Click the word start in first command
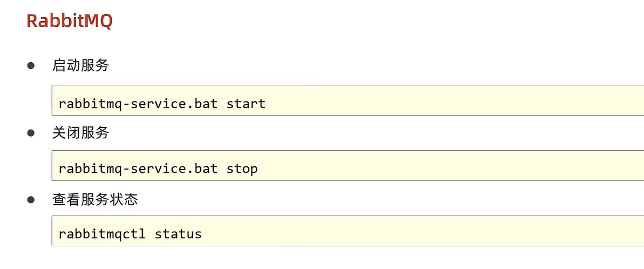Image resolution: width=644 pixels, height=269 pixels. tap(246, 103)
